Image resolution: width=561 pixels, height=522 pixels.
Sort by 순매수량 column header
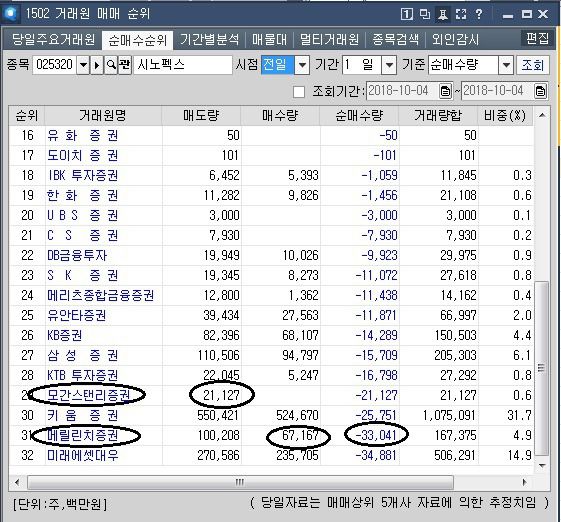359,116
